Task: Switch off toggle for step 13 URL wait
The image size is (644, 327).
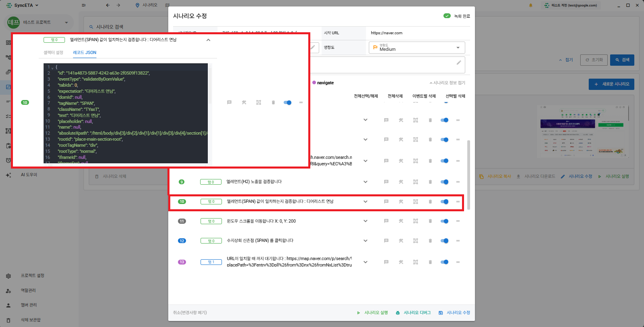Action: (x=445, y=262)
